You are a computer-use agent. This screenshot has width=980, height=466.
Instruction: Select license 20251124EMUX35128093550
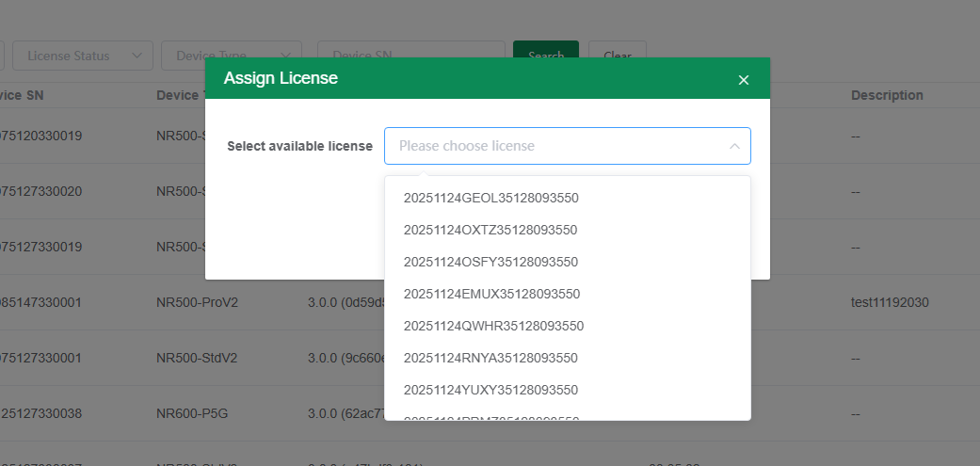491,294
